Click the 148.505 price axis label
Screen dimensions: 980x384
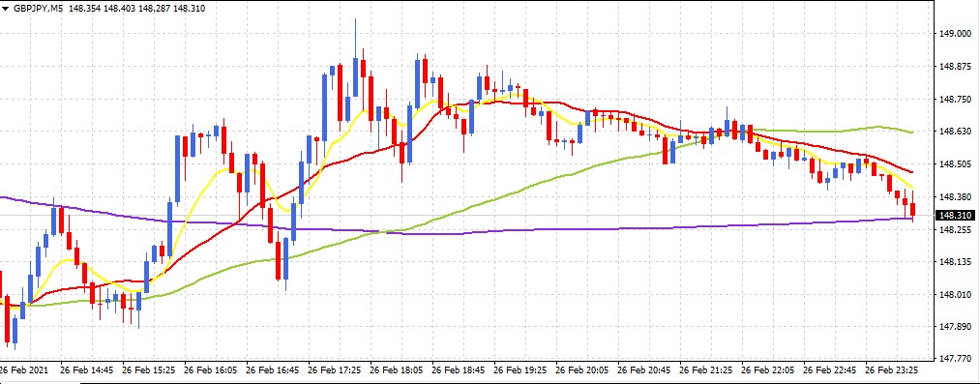tap(955, 164)
